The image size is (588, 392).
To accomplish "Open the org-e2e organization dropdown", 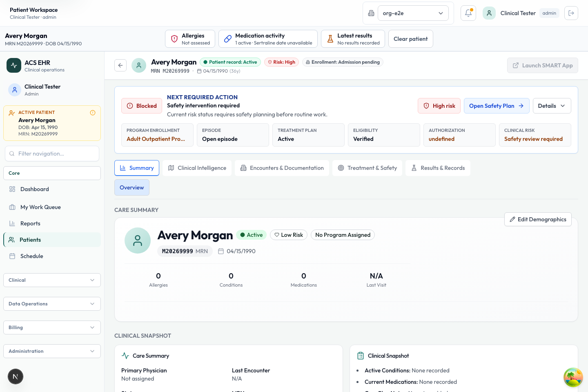I will (413, 13).
